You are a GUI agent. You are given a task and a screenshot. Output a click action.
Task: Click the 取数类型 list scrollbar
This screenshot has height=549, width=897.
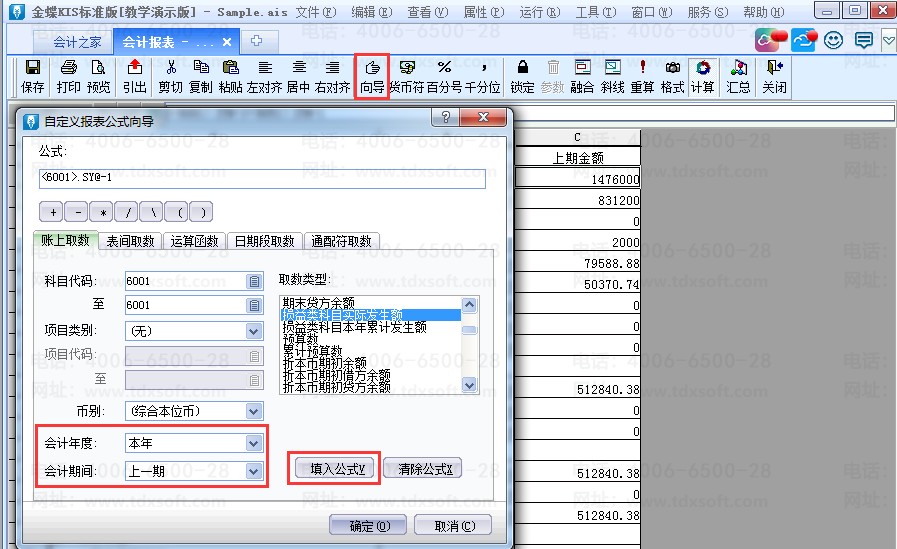tap(469, 345)
